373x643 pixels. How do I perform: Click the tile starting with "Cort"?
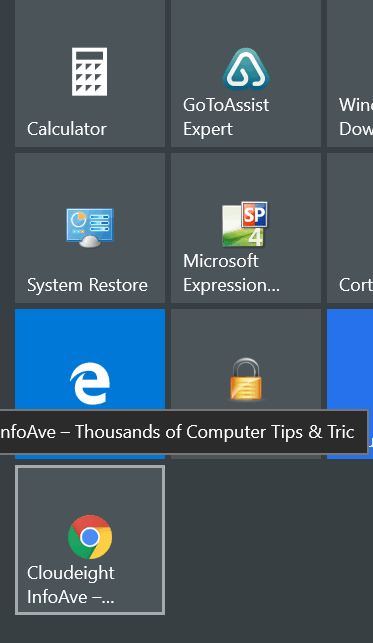click(350, 228)
